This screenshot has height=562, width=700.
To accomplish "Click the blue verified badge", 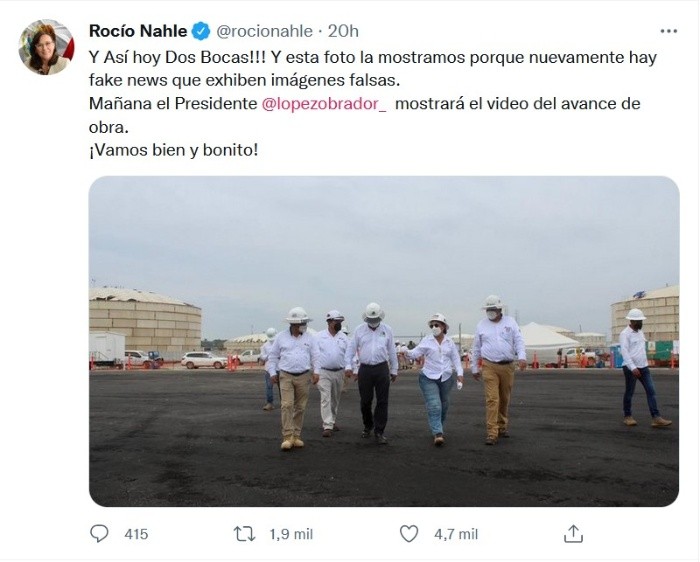I will [x=200, y=31].
